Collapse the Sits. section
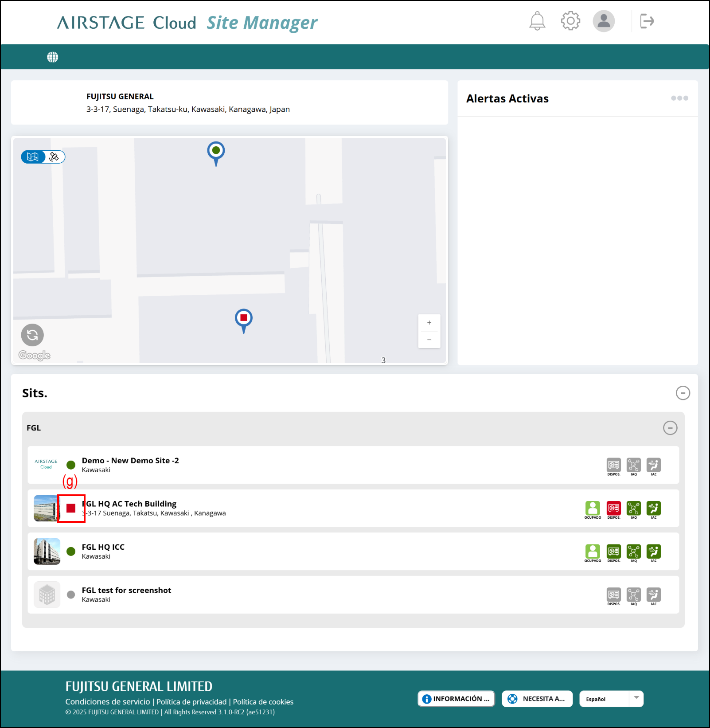 683,393
